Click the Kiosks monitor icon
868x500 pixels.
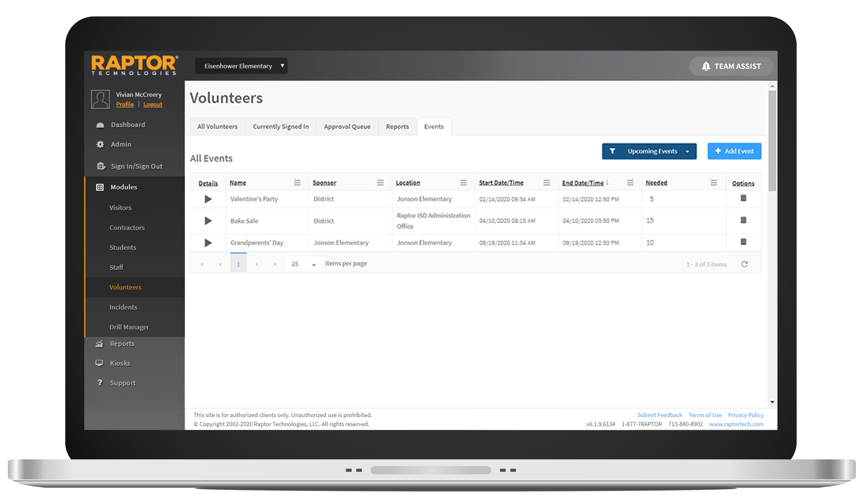coord(100,363)
